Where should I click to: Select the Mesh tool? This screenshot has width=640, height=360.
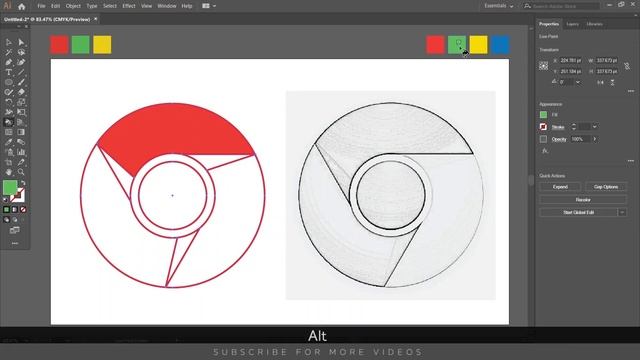(9, 132)
